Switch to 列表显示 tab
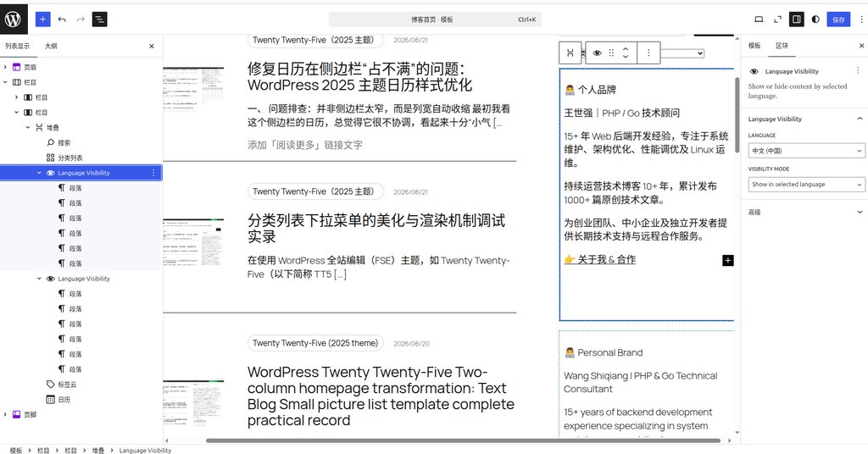The height and width of the screenshot is (454, 868). pos(18,46)
